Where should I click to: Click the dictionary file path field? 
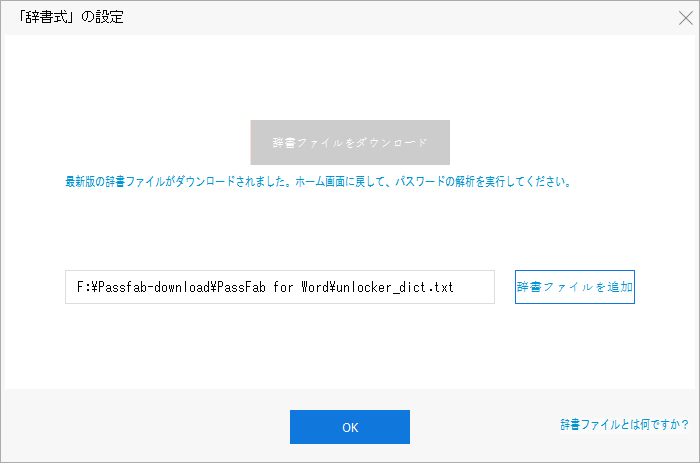tap(280, 287)
